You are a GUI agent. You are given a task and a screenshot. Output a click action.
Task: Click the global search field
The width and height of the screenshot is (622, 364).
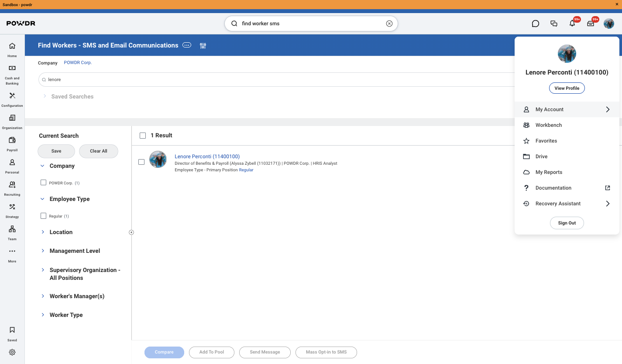(311, 24)
